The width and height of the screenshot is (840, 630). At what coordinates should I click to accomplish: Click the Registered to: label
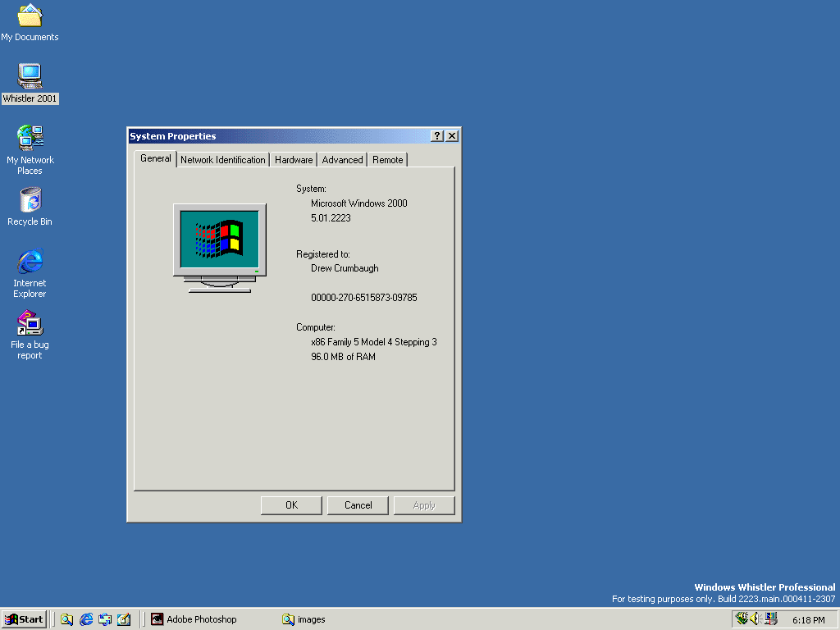tap(323, 254)
